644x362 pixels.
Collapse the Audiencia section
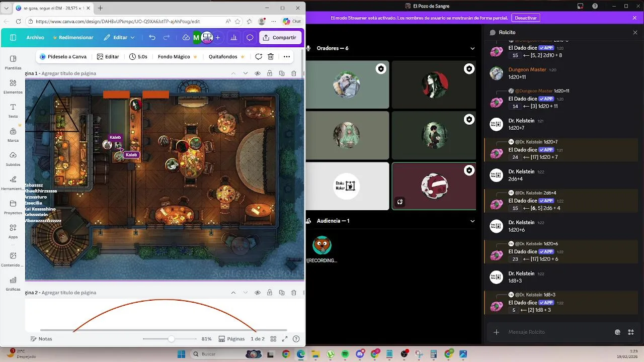click(472, 221)
